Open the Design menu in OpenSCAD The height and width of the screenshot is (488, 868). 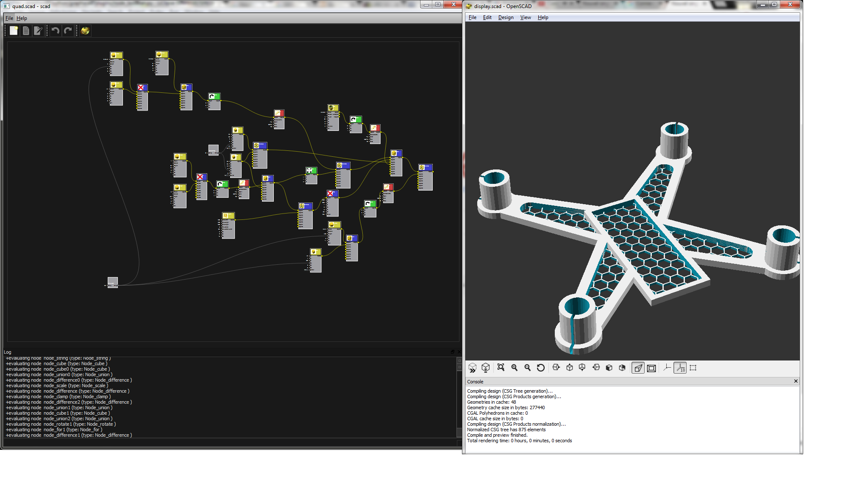[506, 17]
